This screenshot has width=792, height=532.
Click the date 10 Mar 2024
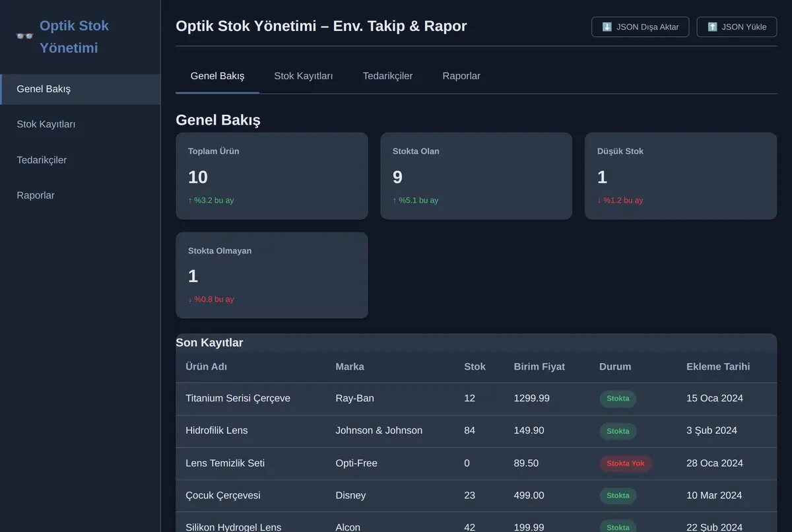pos(714,495)
